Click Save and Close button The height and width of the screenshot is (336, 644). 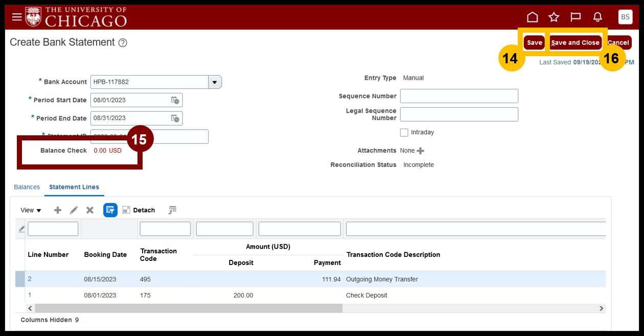click(x=576, y=42)
